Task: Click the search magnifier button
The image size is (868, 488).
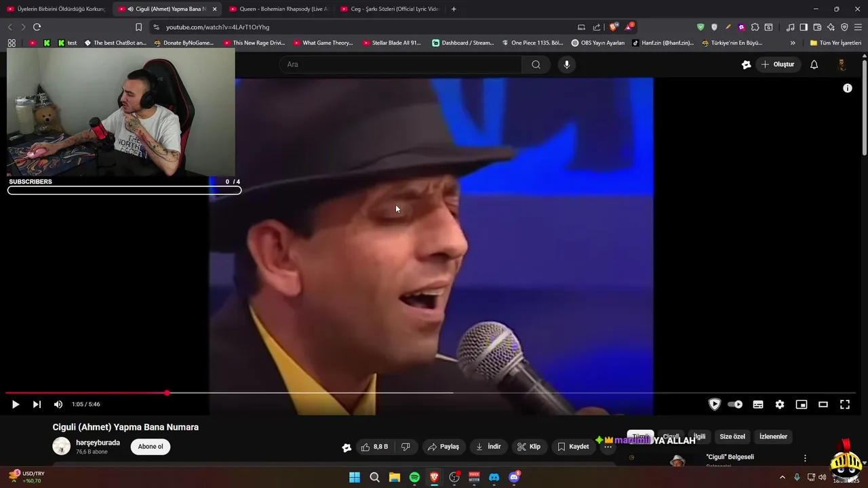Action: [536, 64]
